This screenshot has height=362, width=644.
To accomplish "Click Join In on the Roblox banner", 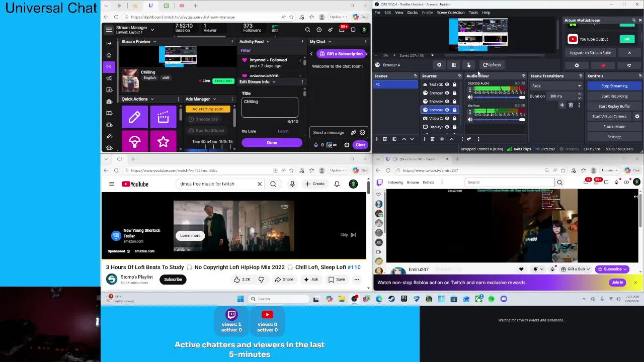I will point(617,283).
